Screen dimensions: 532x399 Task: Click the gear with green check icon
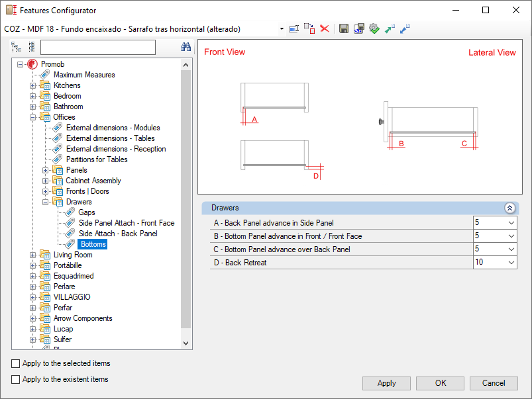374,28
